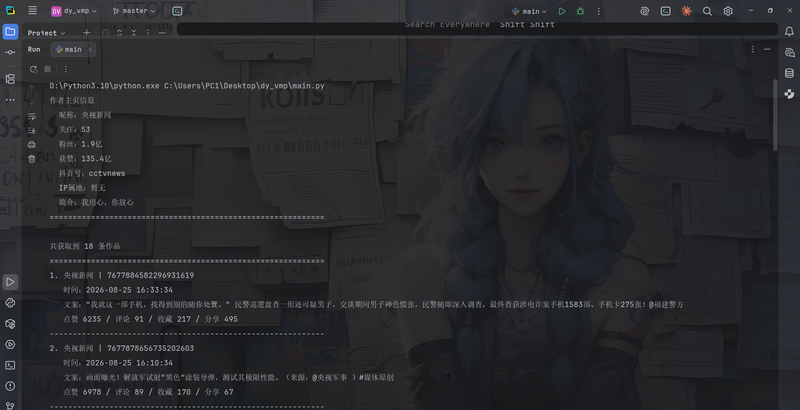Click post ID 7677878656735202603 line

tap(121, 348)
